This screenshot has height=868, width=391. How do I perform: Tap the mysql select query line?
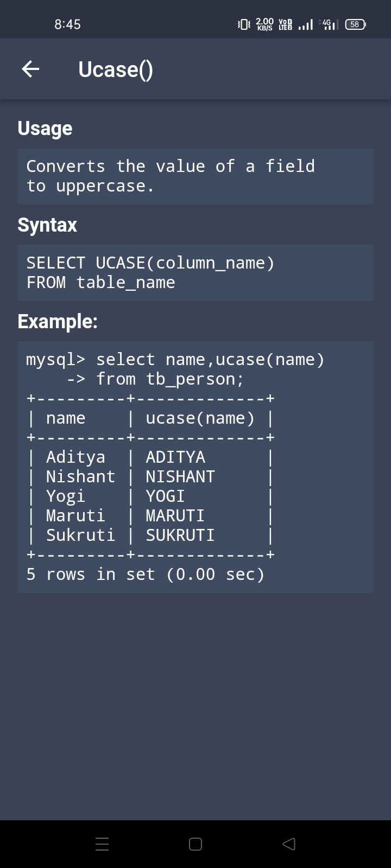coord(175,360)
